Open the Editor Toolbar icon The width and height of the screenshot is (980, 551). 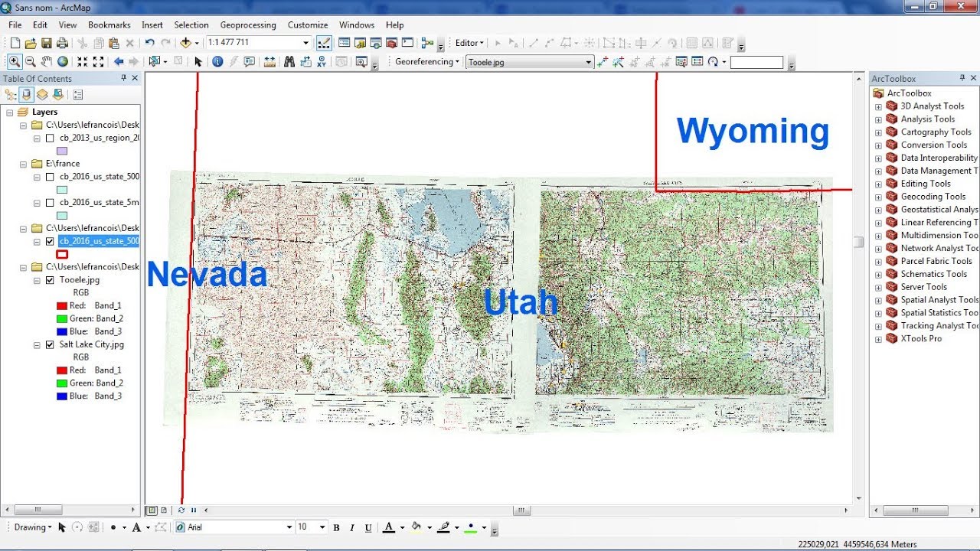coord(324,43)
